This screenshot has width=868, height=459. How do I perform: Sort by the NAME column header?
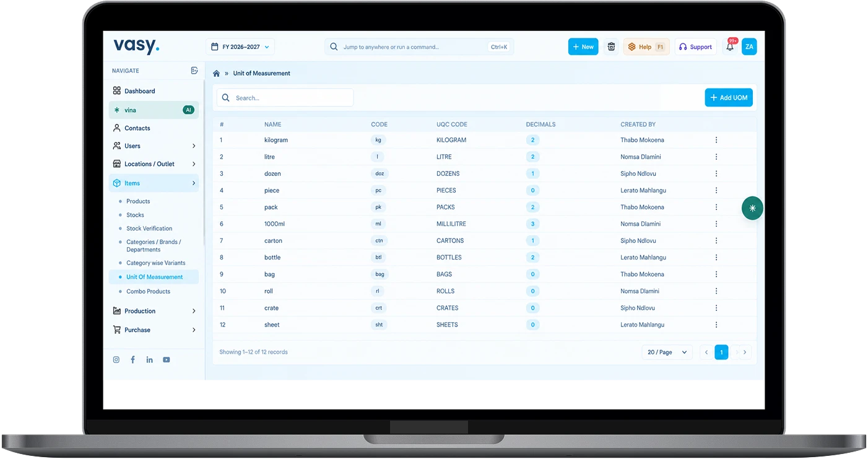273,125
